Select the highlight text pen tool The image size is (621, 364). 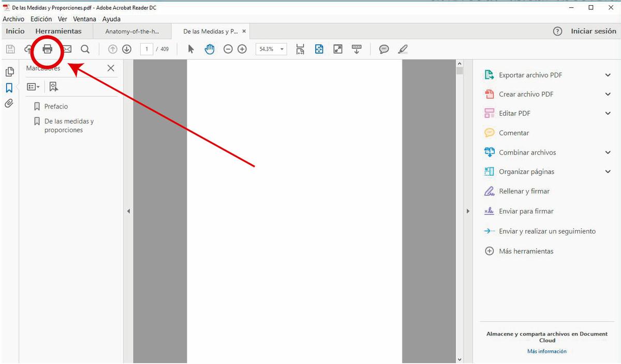point(403,49)
